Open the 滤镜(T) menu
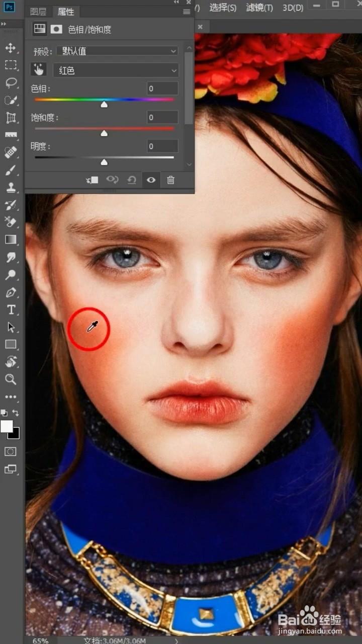 coord(259,8)
